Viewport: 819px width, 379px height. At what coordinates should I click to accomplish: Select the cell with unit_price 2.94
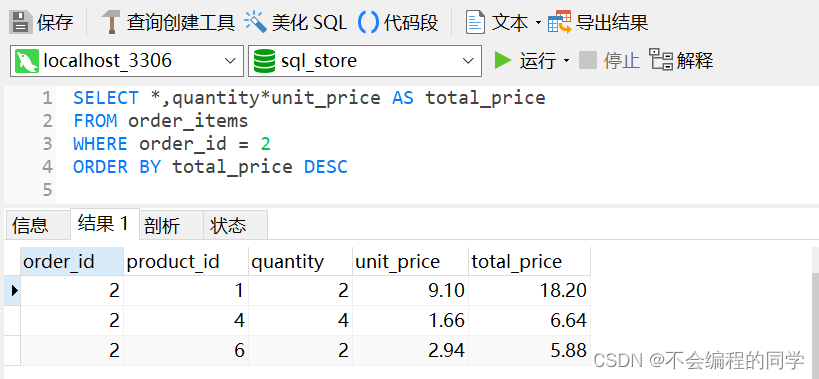click(x=411, y=350)
